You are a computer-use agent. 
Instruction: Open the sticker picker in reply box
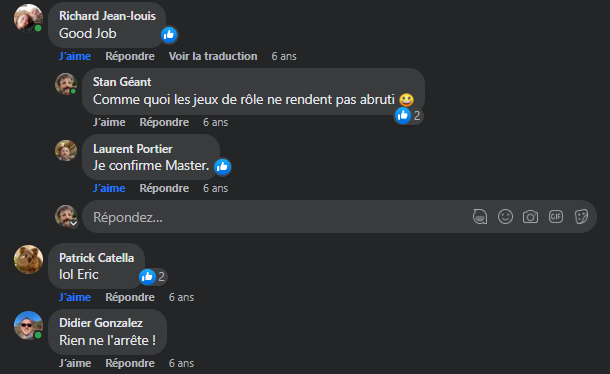coord(581,217)
